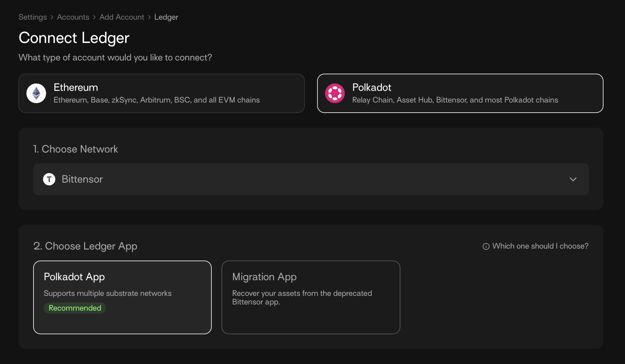This screenshot has height=364, width=625.
Task: Click the Ledger breadcrumb item
Action: pyautogui.click(x=166, y=17)
